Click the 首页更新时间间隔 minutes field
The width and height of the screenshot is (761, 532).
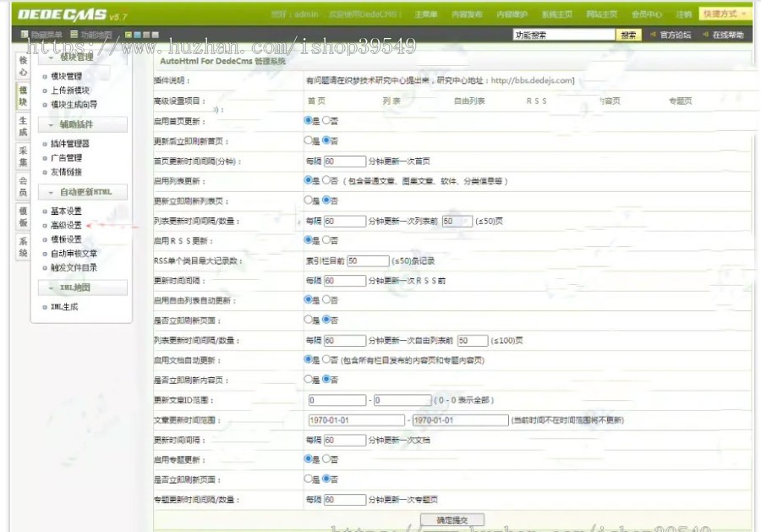coord(345,162)
